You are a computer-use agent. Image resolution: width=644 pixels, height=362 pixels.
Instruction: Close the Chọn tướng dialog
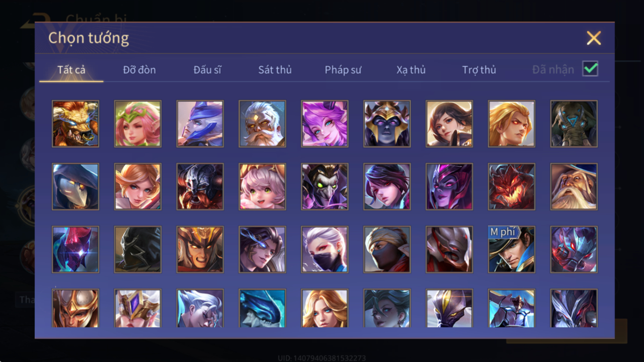[x=594, y=38]
